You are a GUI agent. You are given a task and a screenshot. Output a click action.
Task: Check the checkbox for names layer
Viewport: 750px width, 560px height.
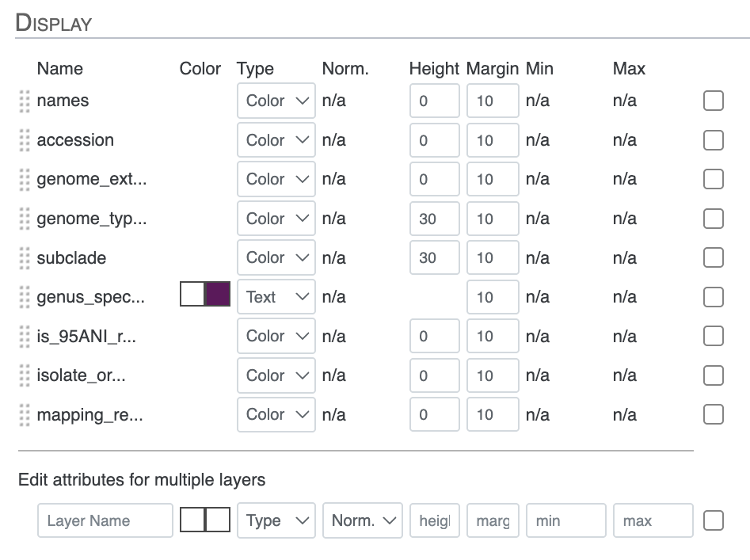point(713,101)
